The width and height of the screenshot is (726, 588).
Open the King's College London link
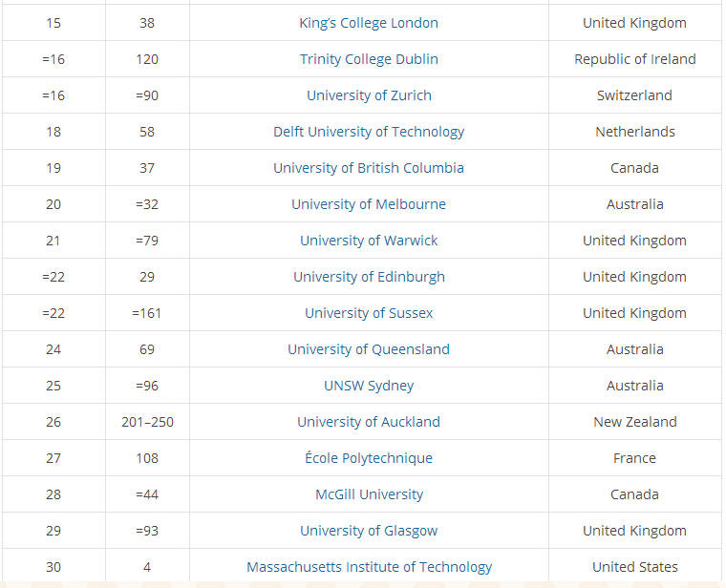click(x=369, y=23)
